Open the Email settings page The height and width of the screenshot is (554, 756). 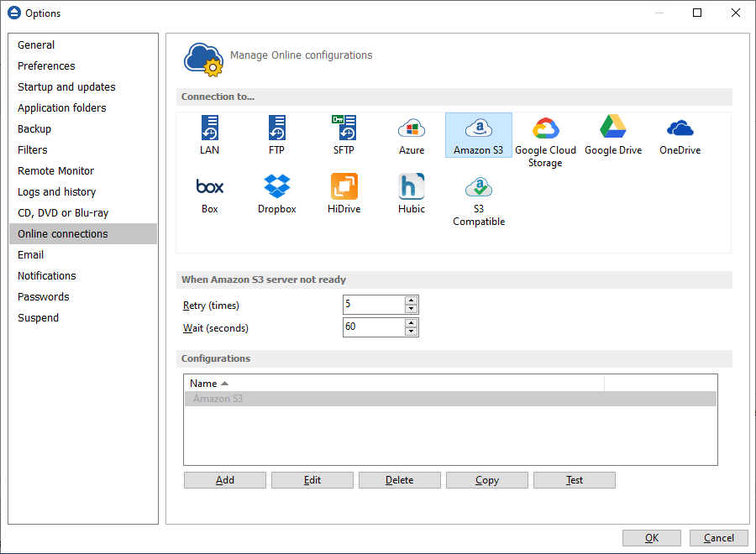coord(83,255)
